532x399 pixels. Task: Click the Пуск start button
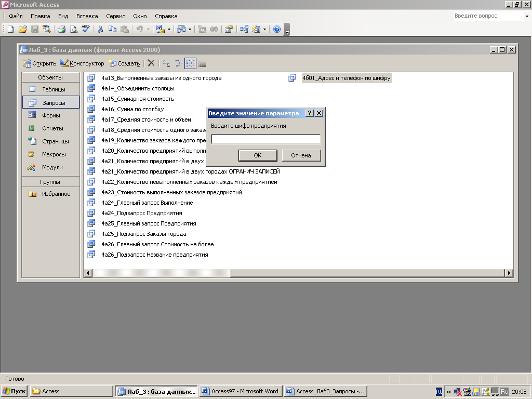(x=14, y=391)
